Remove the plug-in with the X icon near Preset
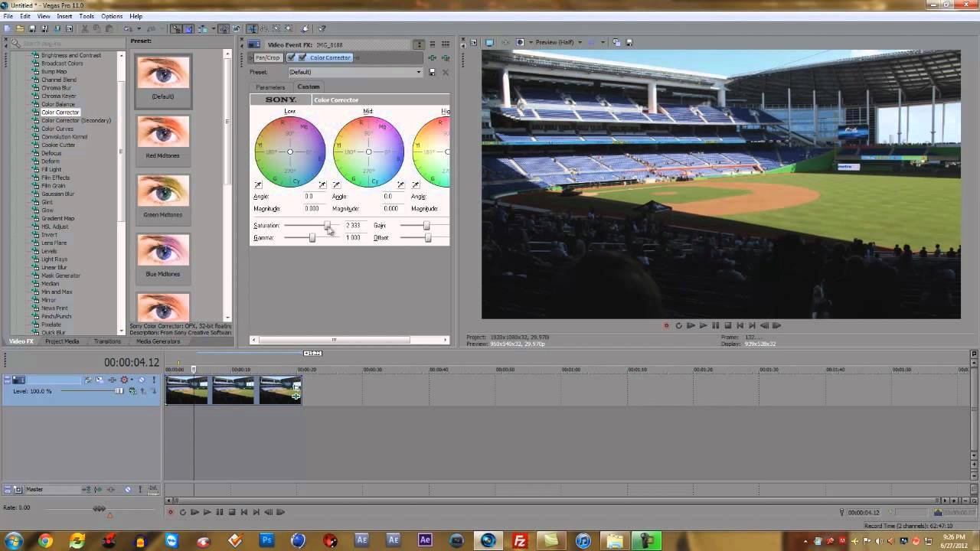The width and height of the screenshot is (980, 551). click(445, 71)
